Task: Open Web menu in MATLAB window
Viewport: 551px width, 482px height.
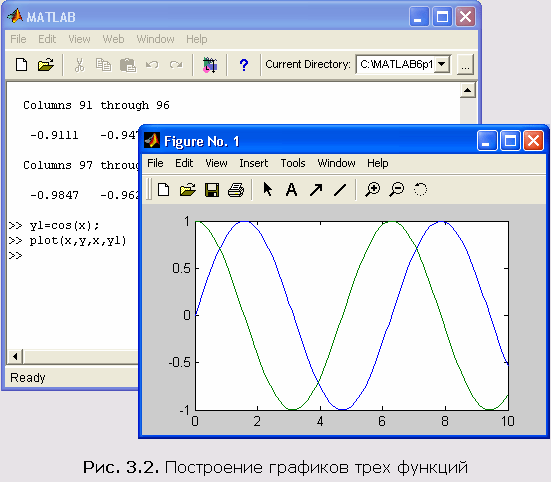Action: [113, 39]
